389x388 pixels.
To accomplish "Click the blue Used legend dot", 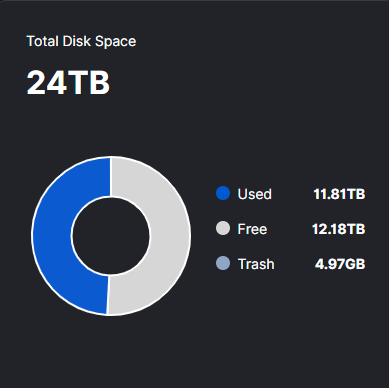I will pos(223,193).
